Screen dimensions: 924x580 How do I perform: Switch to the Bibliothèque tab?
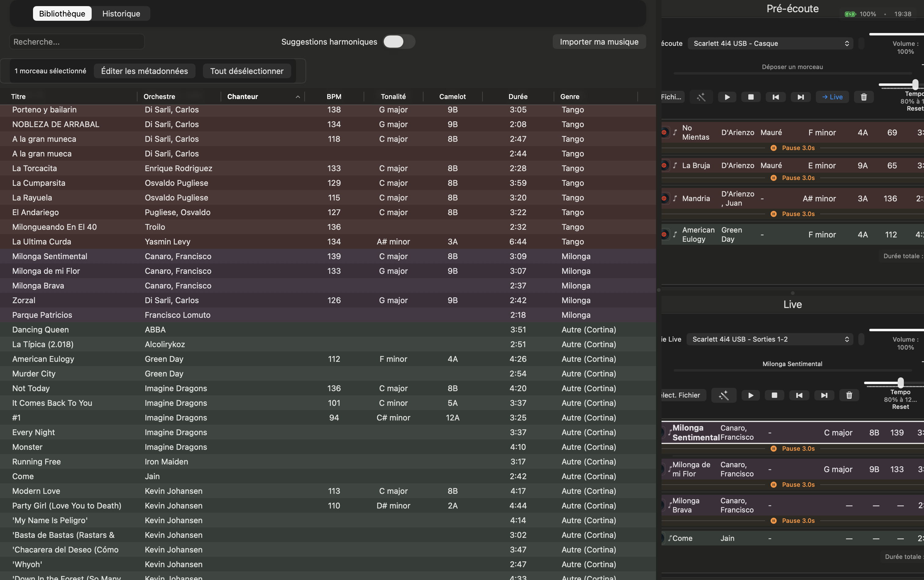[x=62, y=14]
